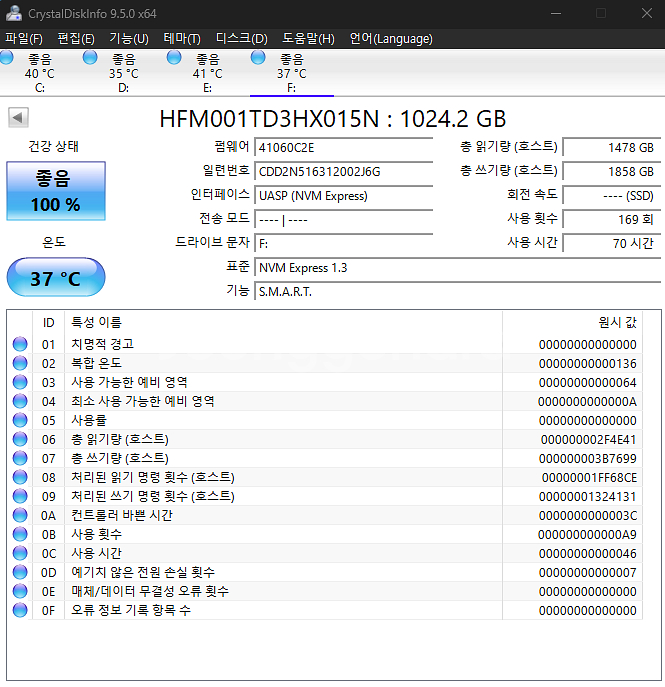Click raw value 00000000000A9
The height and width of the screenshot is (687, 665).
pyautogui.click(x=587, y=535)
